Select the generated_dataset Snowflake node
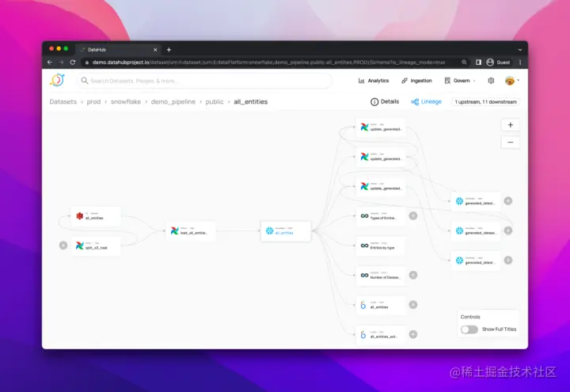The height and width of the screenshot is (392, 570). 476,231
